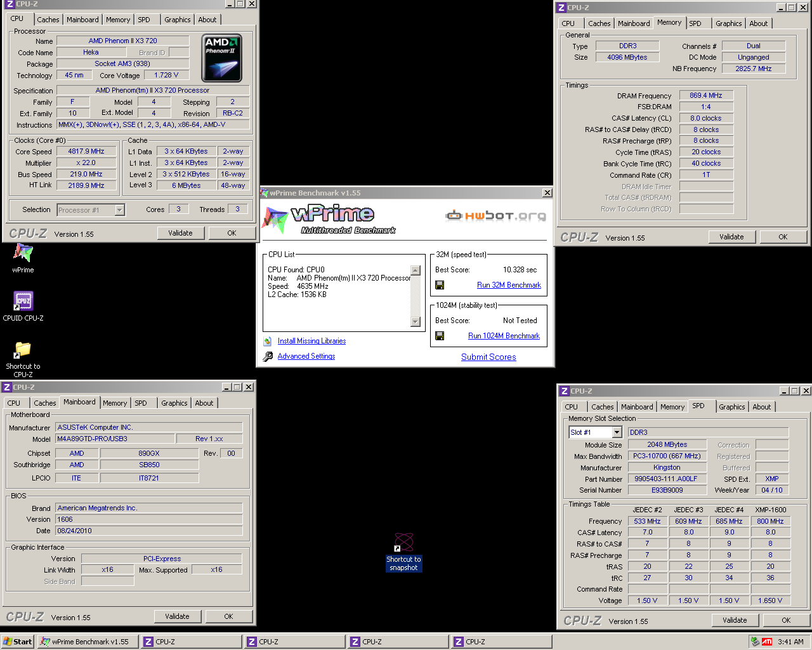Select wPrime Benchmark v1.55 in the taskbar

[x=88, y=642]
